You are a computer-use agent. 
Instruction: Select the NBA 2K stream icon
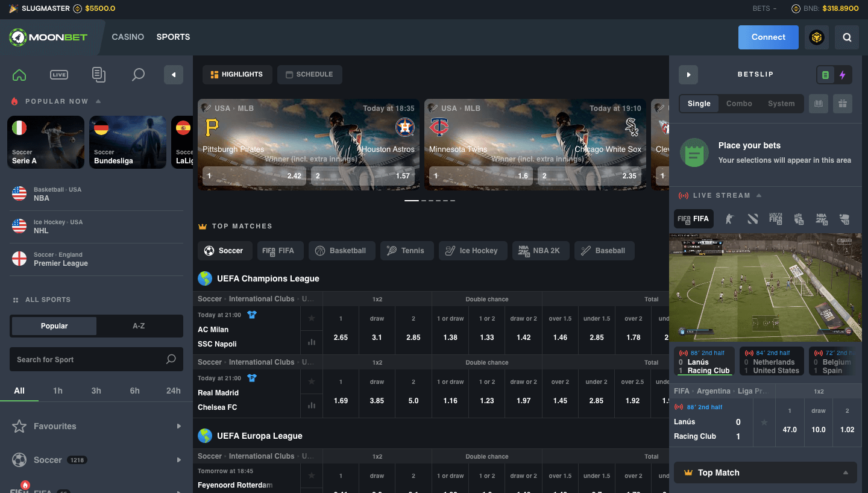(x=822, y=219)
